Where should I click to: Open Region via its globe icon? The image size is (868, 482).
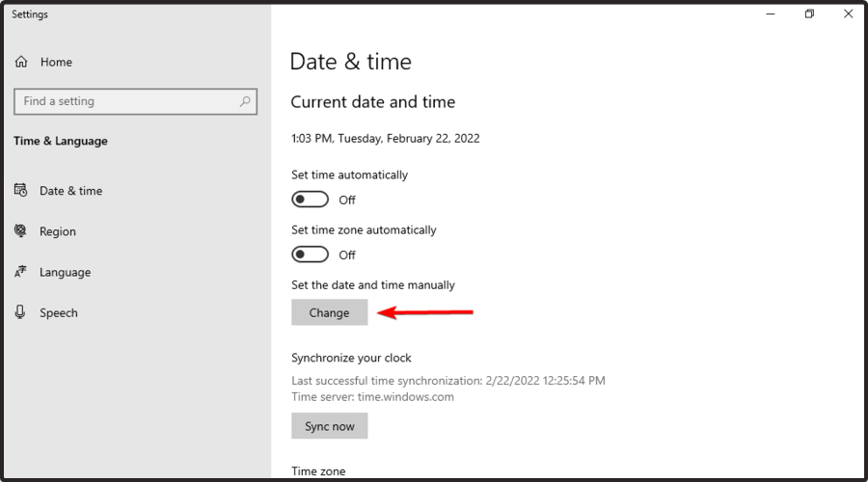click(x=21, y=231)
